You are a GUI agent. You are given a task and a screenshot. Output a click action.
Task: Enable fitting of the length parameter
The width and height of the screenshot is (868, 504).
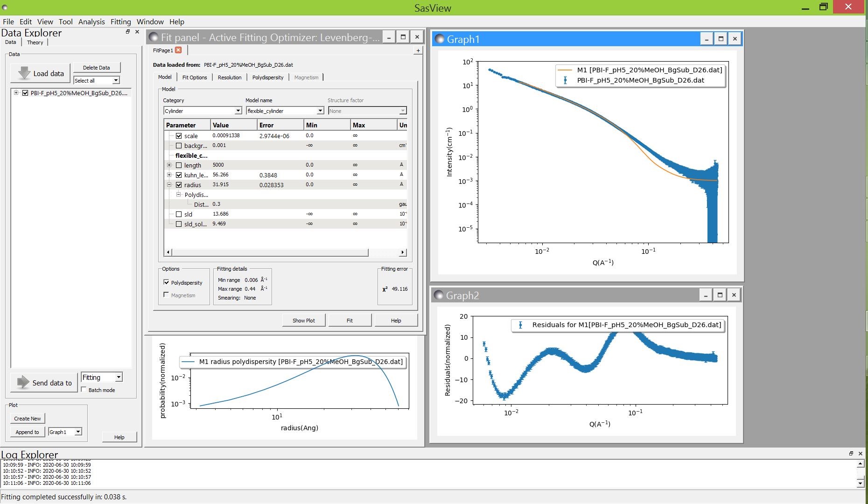[x=179, y=165]
